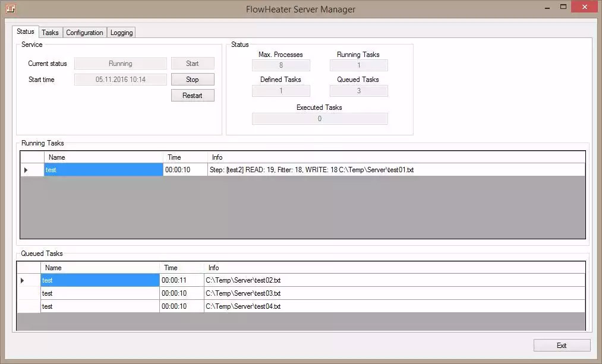Click the Executed Tasks count field

point(320,119)
